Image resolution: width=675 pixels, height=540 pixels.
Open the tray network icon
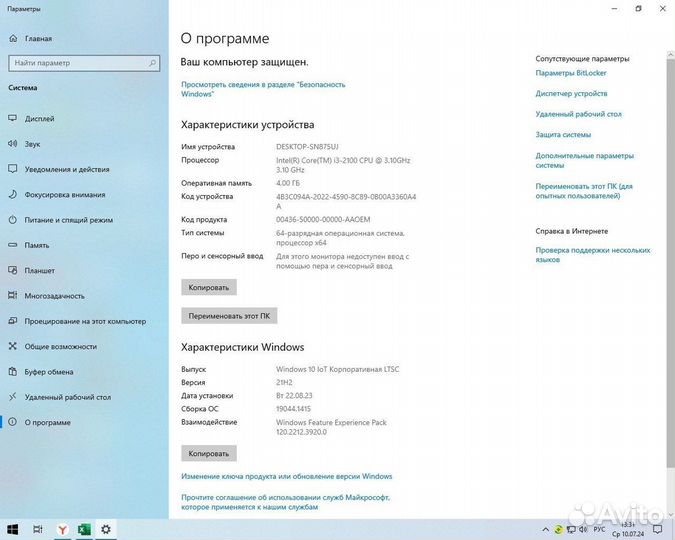point(571,530)
